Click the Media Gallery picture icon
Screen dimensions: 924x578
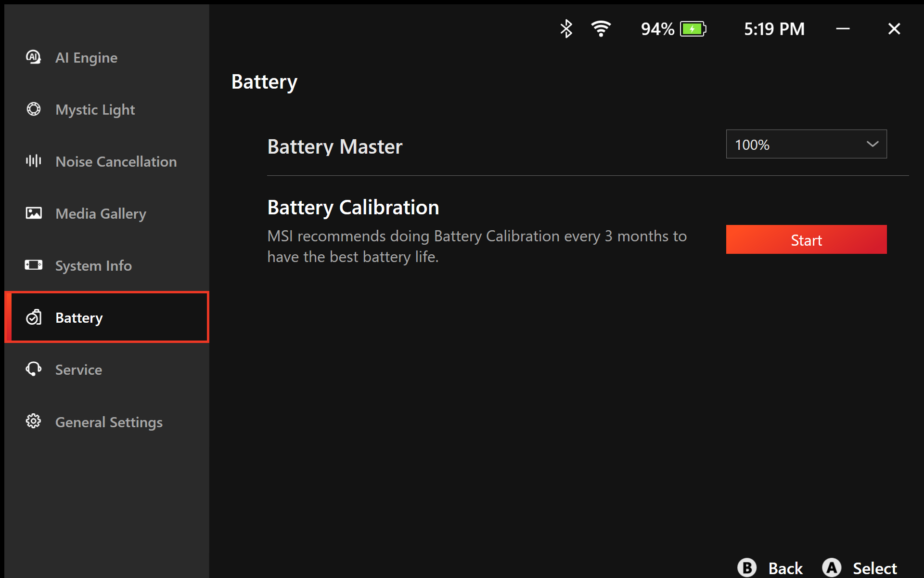tap(33, 213)
